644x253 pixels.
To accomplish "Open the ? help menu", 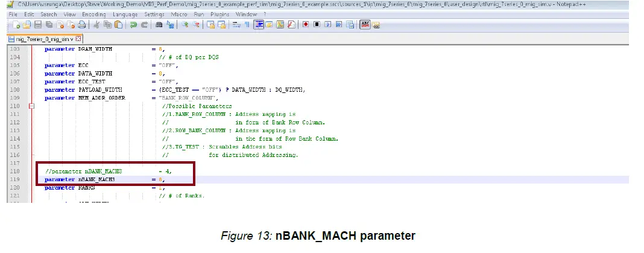I will coord(265,14).
